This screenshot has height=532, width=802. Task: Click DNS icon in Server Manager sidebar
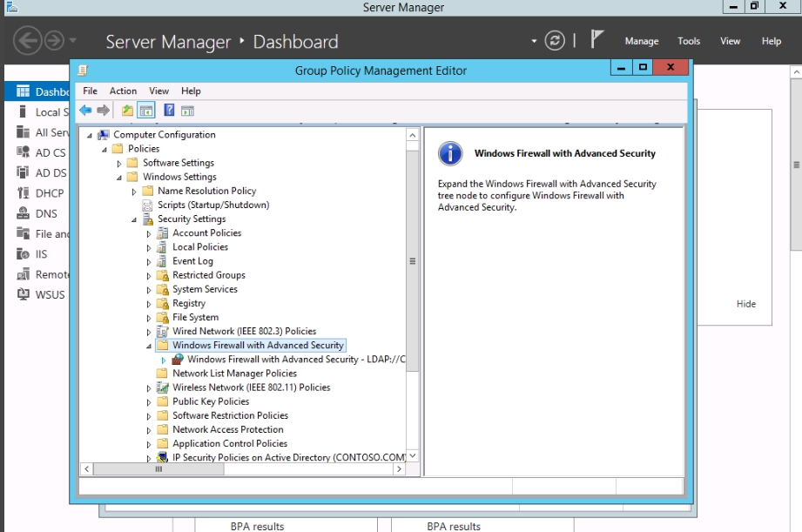click(x=23, y=212)
